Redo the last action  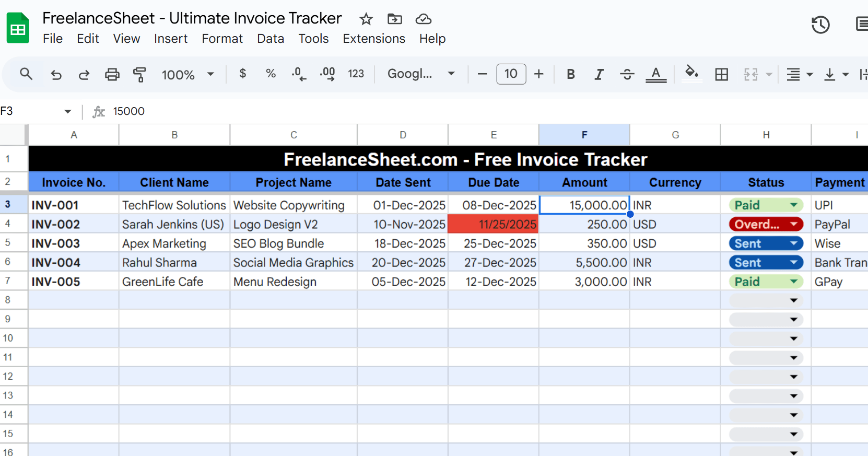tap(84, 75)
